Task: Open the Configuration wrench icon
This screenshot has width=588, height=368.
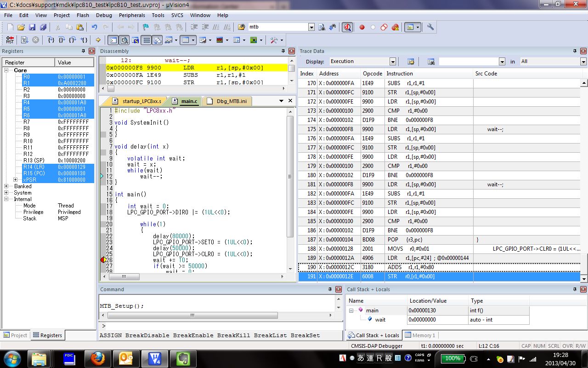Action: point(430,27)
